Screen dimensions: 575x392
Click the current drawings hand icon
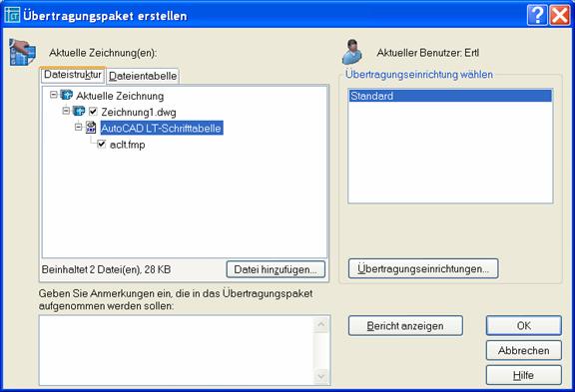(x=22, y=53)
